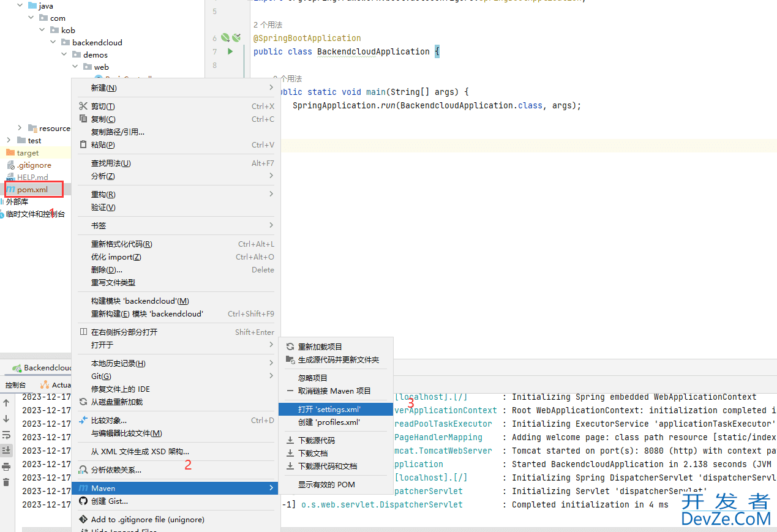Choose 复制路径/引用...

[x=176, y=132]
